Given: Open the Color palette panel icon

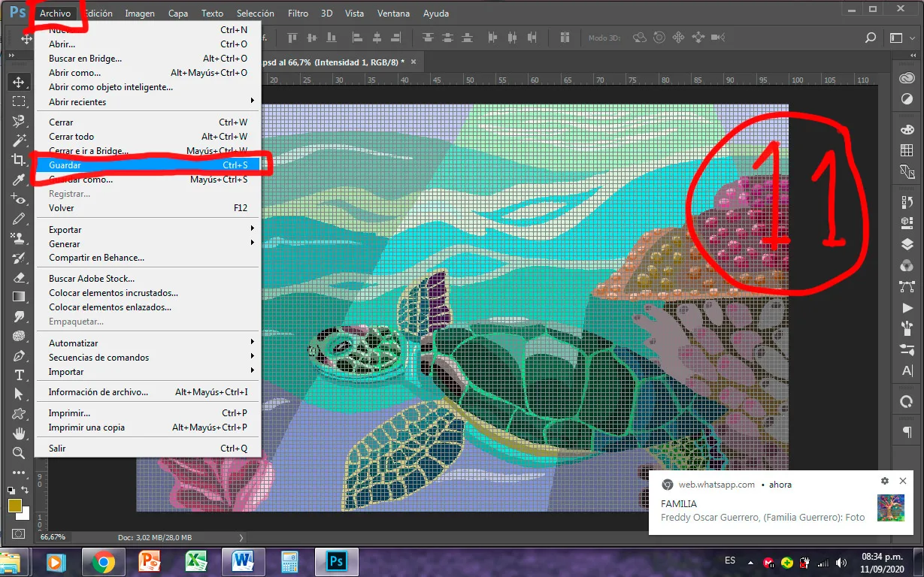Looking at the screenshot, I should click(907, 130).
